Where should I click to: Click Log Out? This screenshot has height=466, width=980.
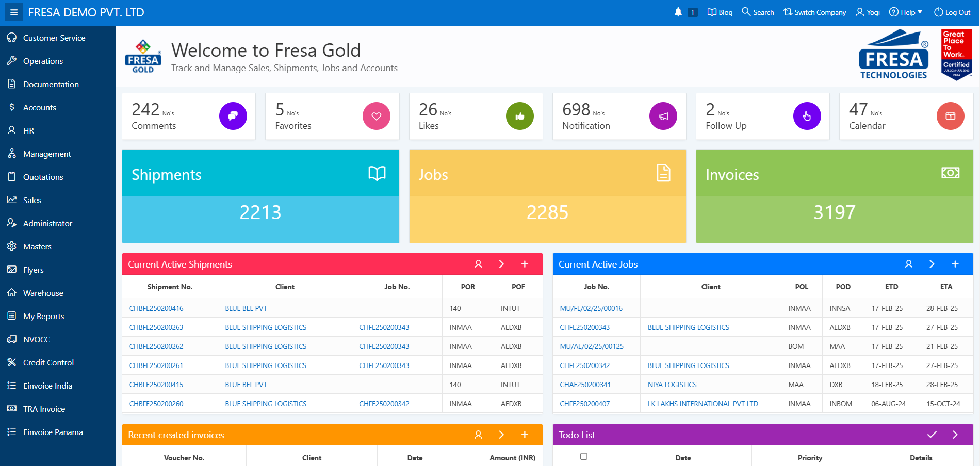952,12
